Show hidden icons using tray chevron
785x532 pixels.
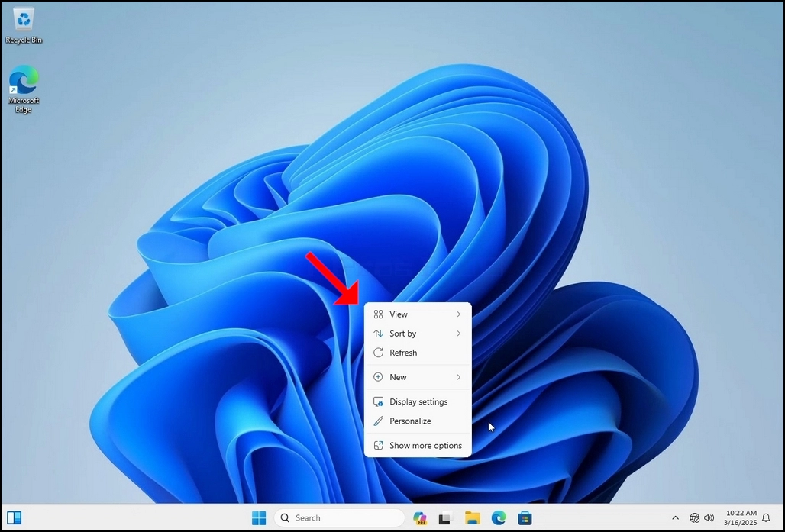tap(675, 518)
